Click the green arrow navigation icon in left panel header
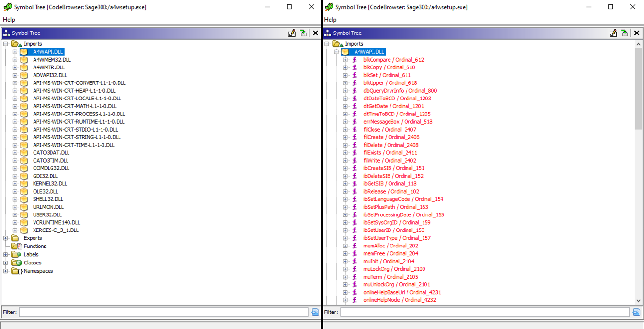The image size is (644, 329). pos(304,33)
